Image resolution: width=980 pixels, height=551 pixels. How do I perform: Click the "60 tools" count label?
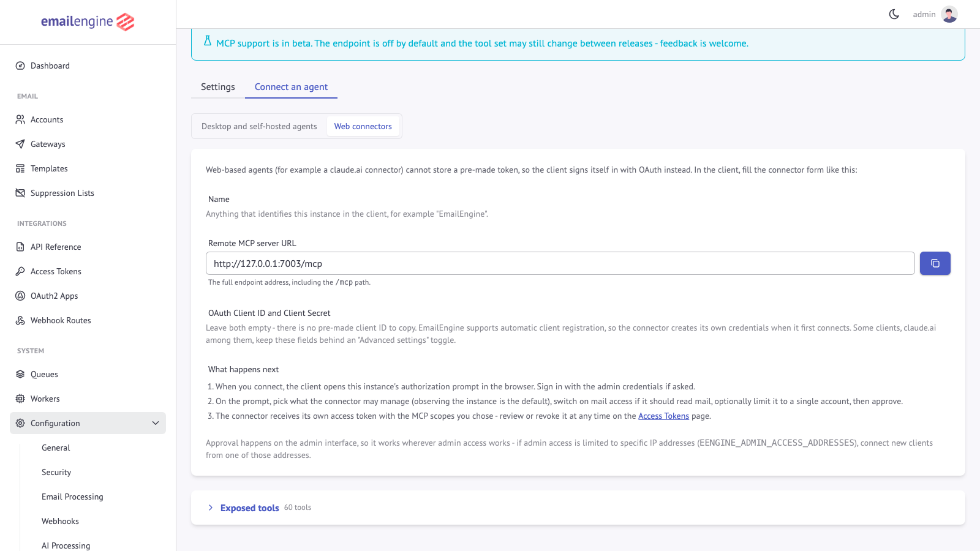[298, 508]
